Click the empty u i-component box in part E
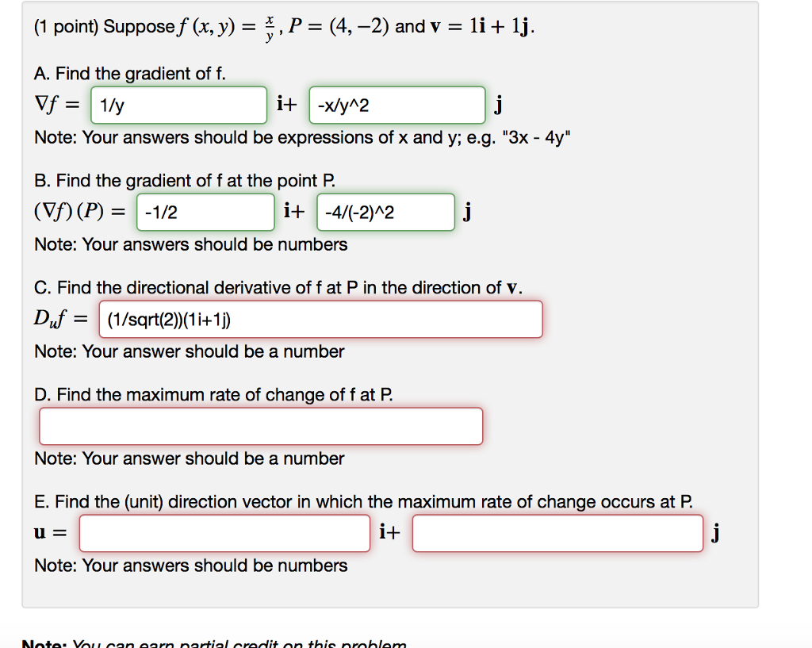The width and height of the screenshot is (812, 648). click(224, 533)
